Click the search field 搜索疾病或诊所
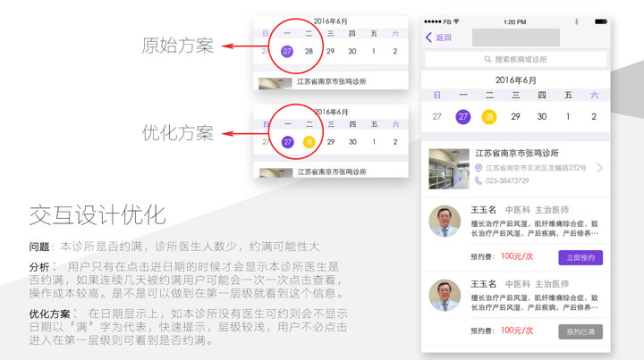The image size is (644, 360). [515, 59]
